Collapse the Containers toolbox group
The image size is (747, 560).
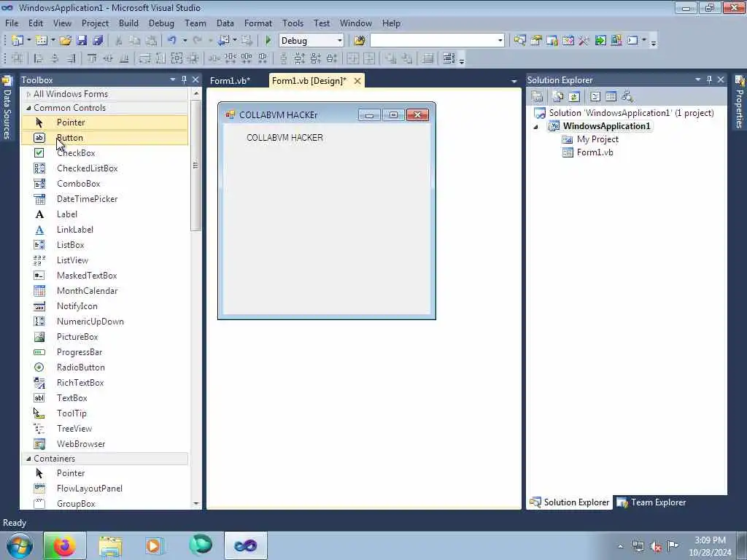(x=28, y=459)
